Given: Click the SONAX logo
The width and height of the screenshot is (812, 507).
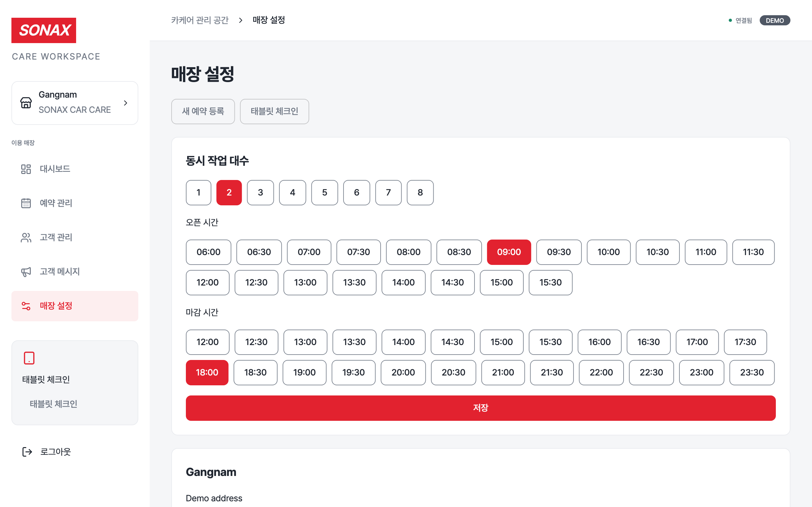Looking at the screenshot, I should 44,30.
